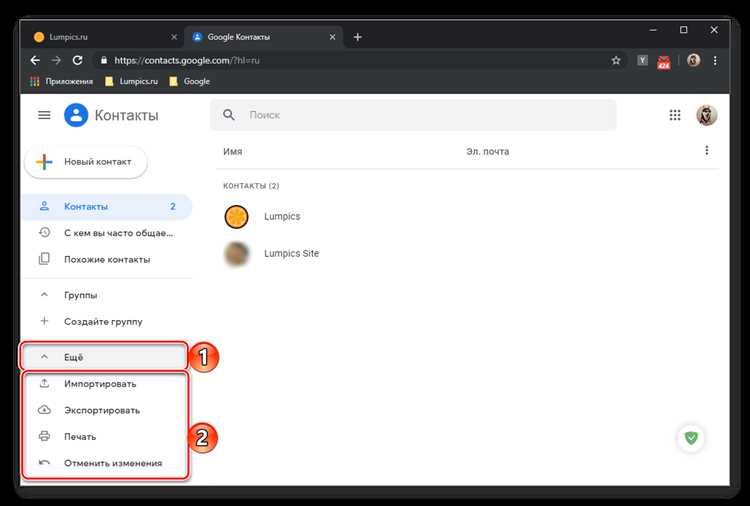
Task: Open Chrome profile avatar in toolbar
Action: 693,60
